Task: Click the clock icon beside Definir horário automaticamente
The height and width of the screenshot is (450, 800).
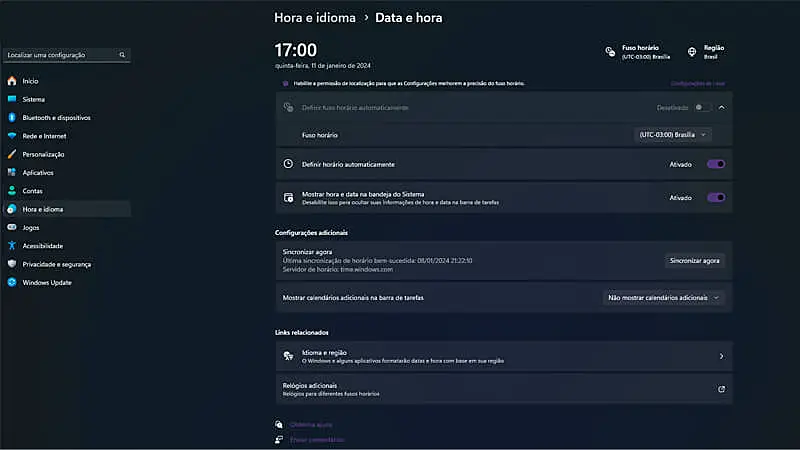Action: (x=288, y=164)
